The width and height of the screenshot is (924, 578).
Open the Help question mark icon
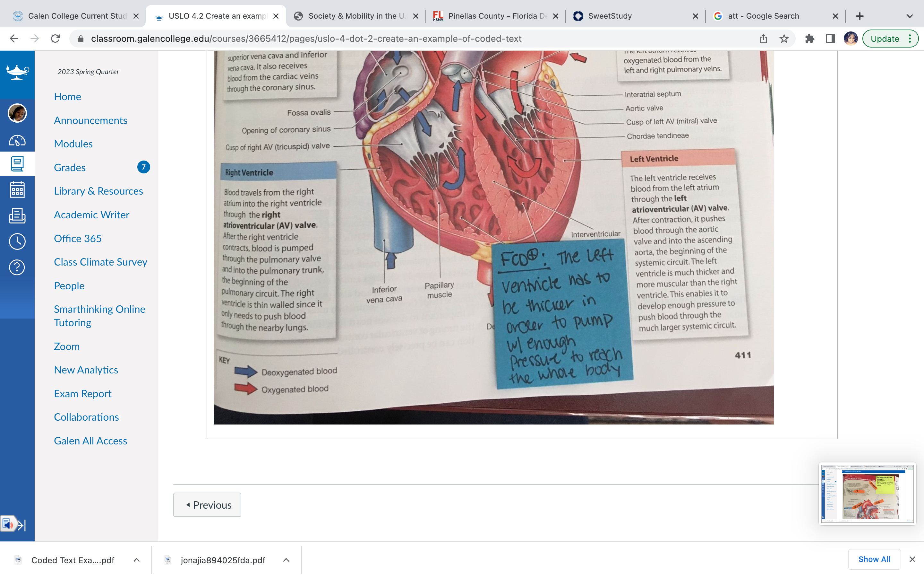[x=17, y=267]
